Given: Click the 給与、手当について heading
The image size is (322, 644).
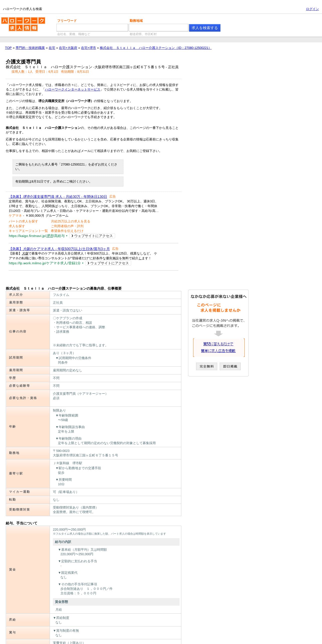Looking at the screenshot, I should click(22, 523).
